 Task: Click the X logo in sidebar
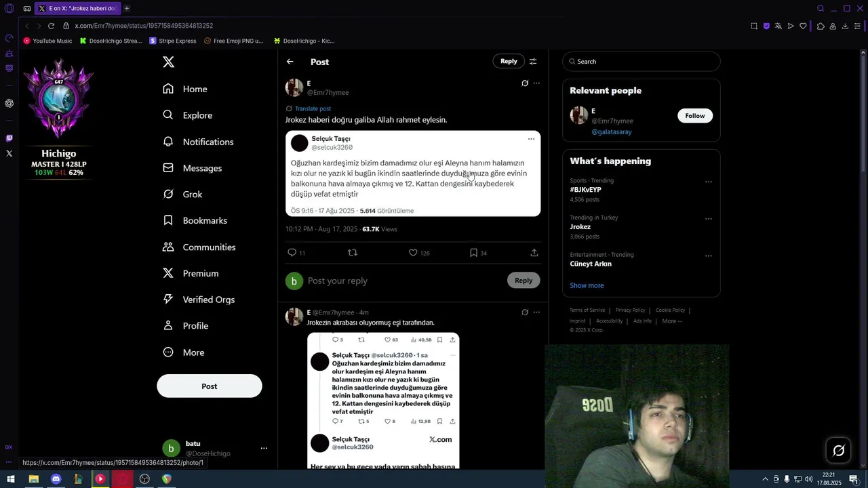(169, 62)
